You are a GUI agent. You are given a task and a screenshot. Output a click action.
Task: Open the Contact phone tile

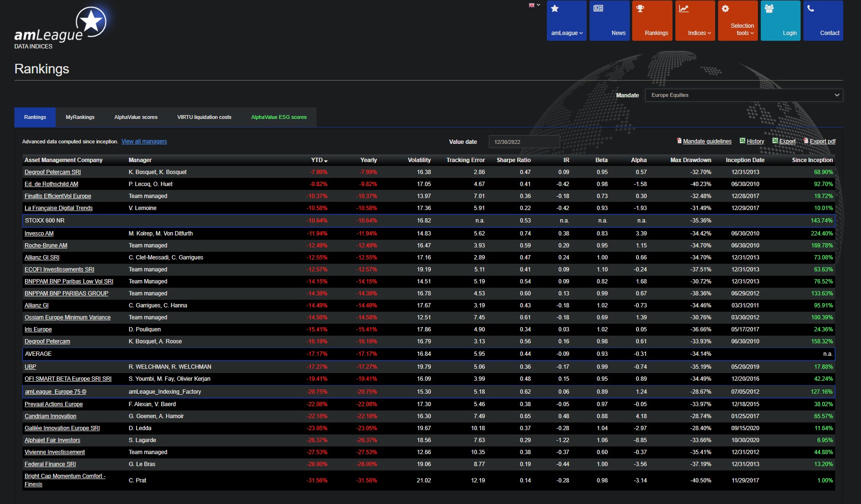[823, 21]
